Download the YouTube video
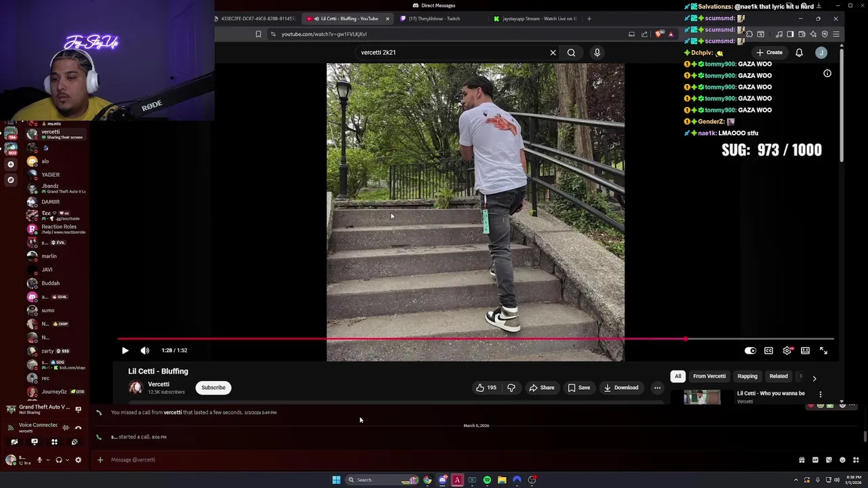This screenshot has height=488, width=868. click(x=621, y=388)
